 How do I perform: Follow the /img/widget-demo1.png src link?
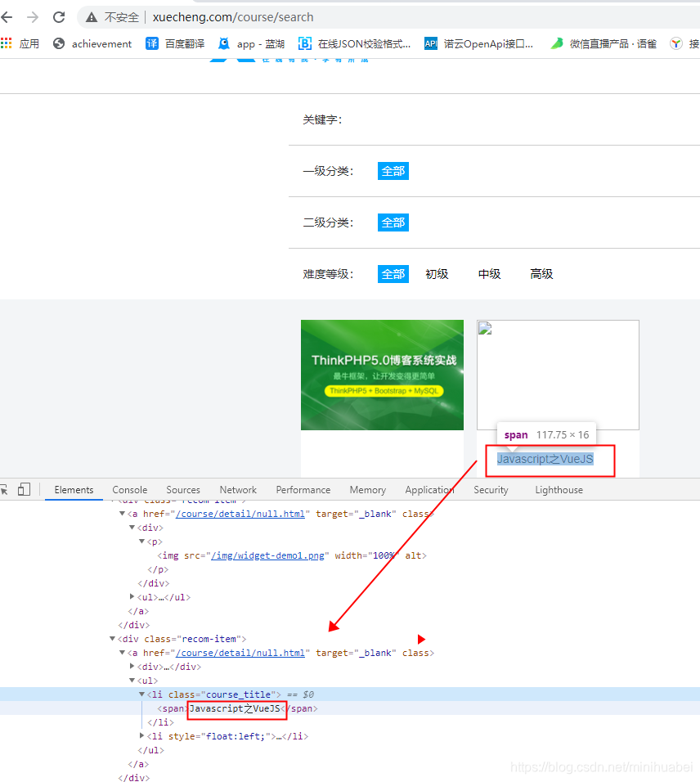point(267,555)
